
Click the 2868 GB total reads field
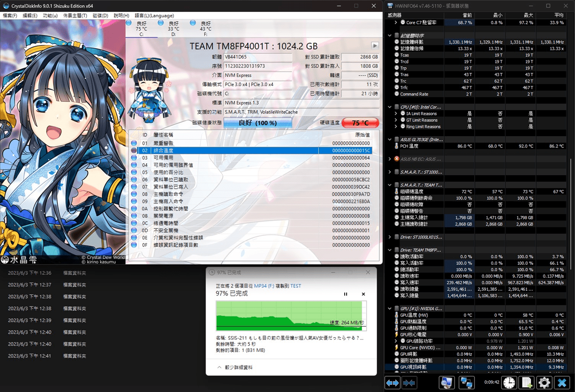(360, 57)
